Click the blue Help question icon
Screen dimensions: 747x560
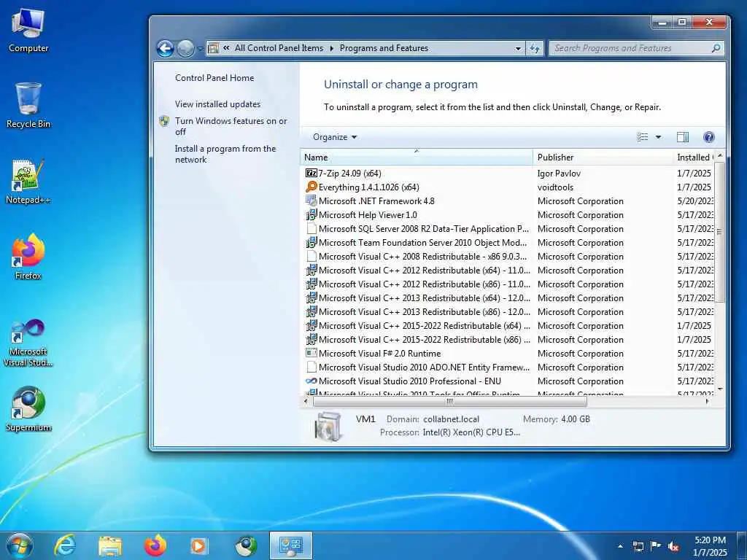click(x=709, y=137)
